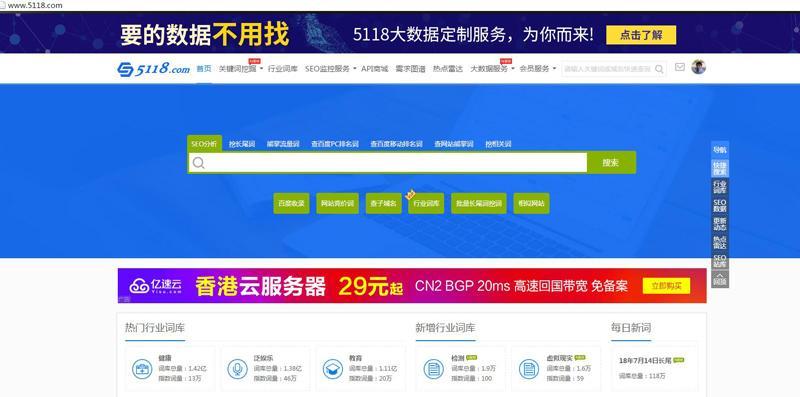Select the 挖相关词 search tab
This screenshot has height=397, width=800.
498,144
